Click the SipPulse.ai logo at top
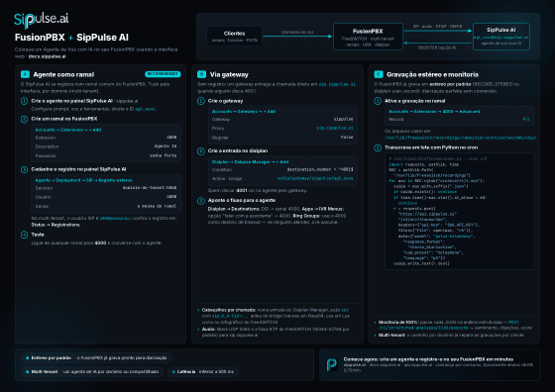The height and width of the screenshot is (392, 555). tap(41, 20)
